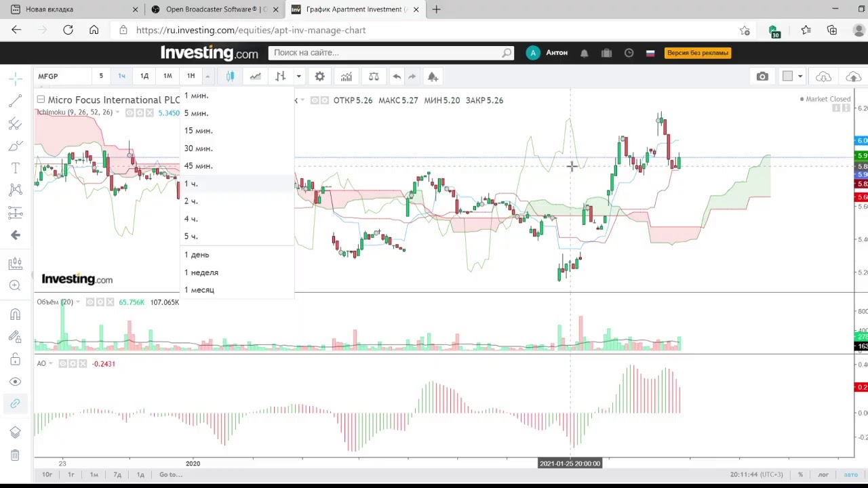Click the blue back arrow in left toolbar

pyautogui.click(x=16, y=235)
